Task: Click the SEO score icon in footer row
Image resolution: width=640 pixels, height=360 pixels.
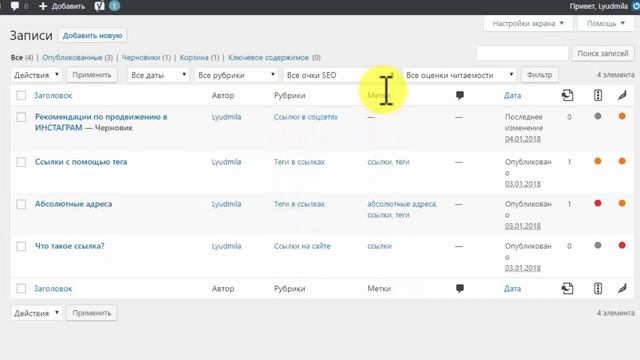Action: pyautogui.click(x=598, y=289)
